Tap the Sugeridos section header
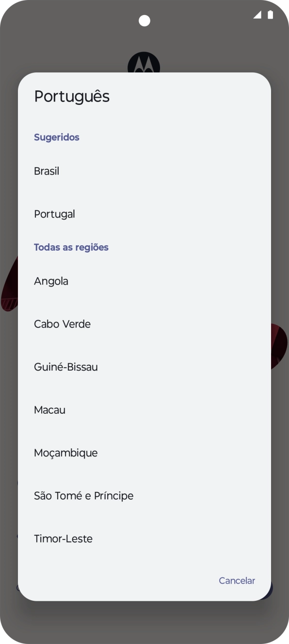289x644 pixels. pyautogui.click(x=57, y=137)
